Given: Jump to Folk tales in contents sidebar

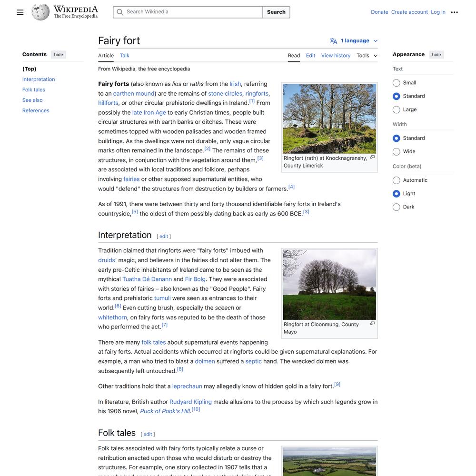Looking at the screenshot, I should [x=34, y=90].
